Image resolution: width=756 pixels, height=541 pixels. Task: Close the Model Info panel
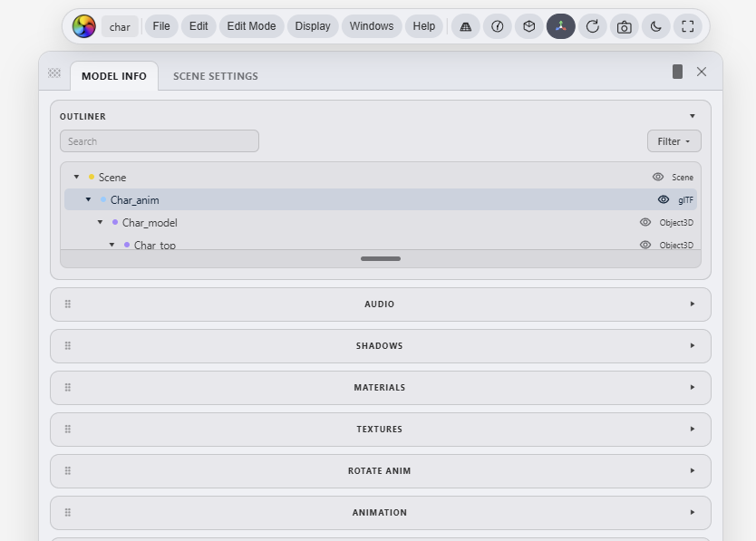(x=702, y=72)
